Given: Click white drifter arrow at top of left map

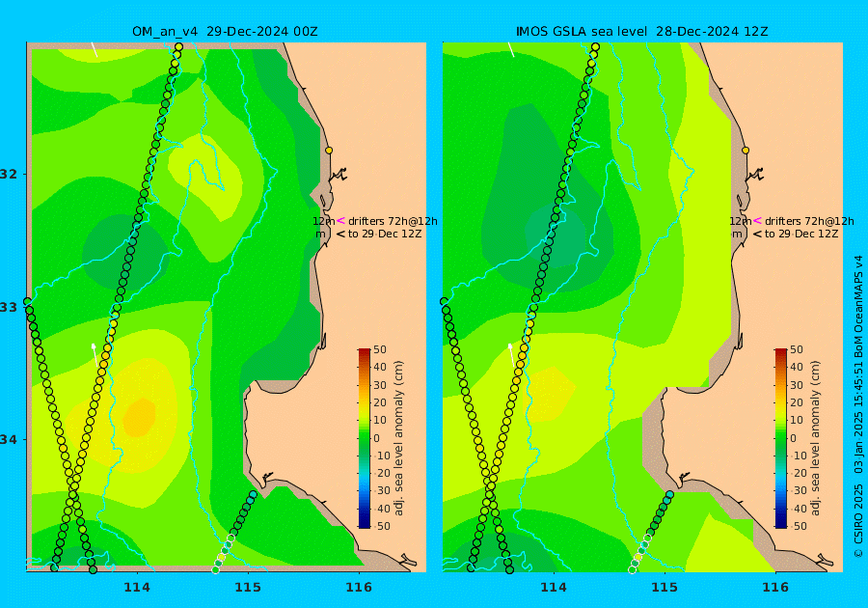Looking at the screenshot, I should [95, 49].
